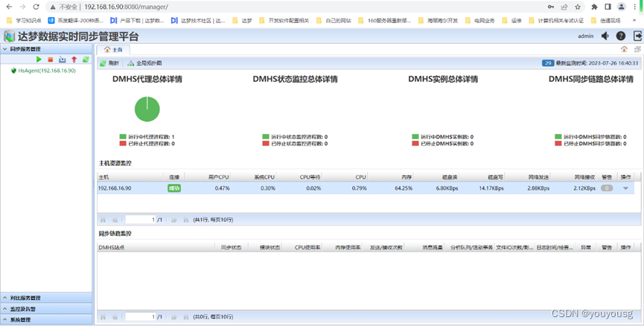Open the 全局拓扑图 global topology view
This screenshot has width=644, height=326.
tap(144, 63)
